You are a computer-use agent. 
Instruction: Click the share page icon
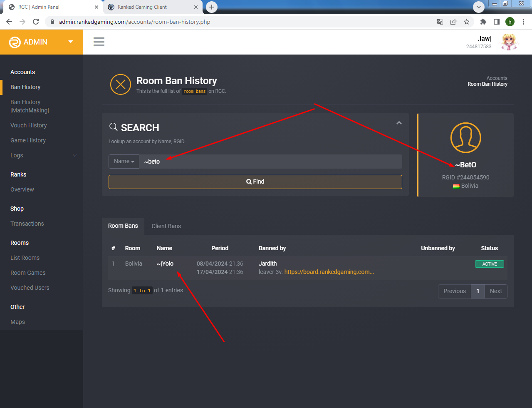[x=453, y=22]
